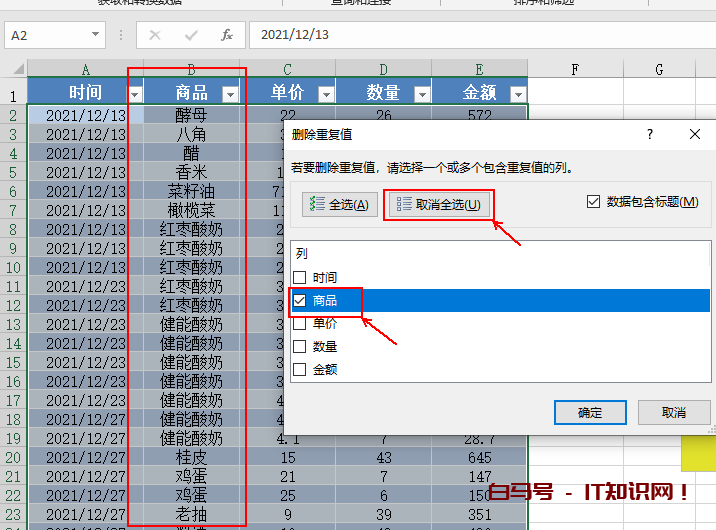716x530 pixels.
Task: Click the 时间 header cell
Action: coord(85,92)
